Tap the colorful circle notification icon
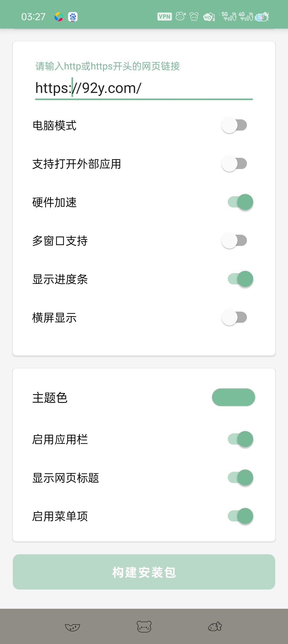The image size is (288, 644). tap(59, 17)
